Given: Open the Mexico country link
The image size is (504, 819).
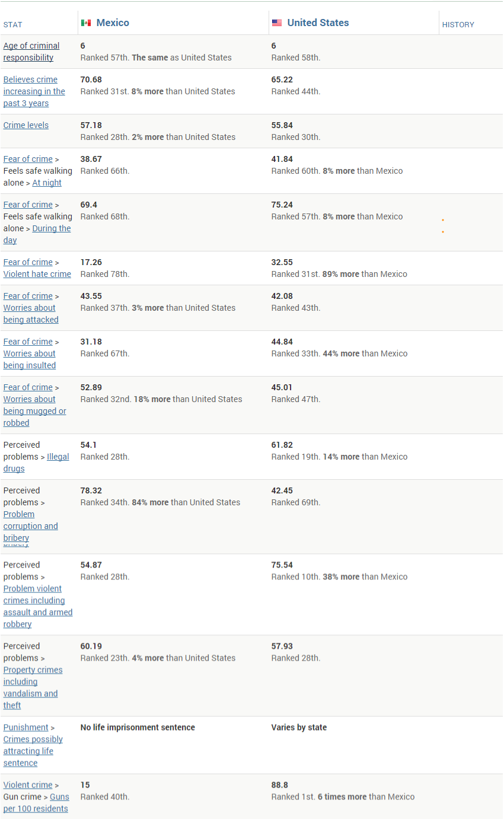Looking at the screenshot, I should click(x=113, y=23).
